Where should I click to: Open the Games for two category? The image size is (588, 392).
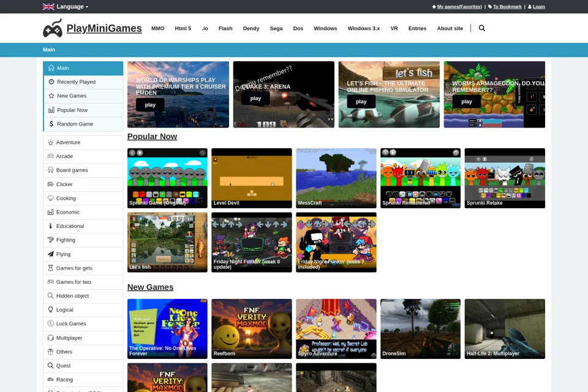pos(83,282)
